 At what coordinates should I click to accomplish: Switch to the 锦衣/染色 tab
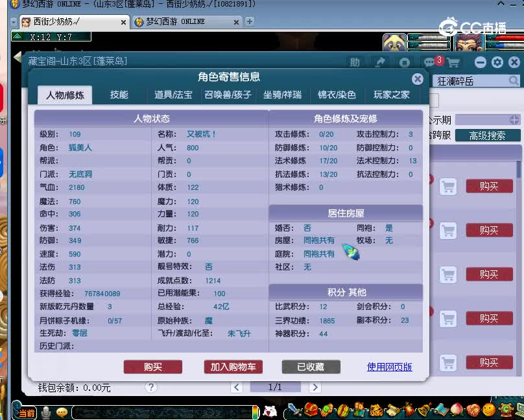[x=337, y=95]
